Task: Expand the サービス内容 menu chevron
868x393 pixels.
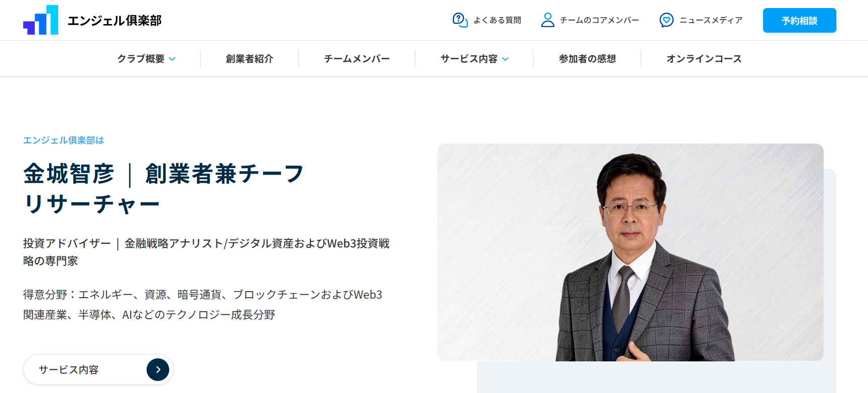Action: tap(505, 59)
